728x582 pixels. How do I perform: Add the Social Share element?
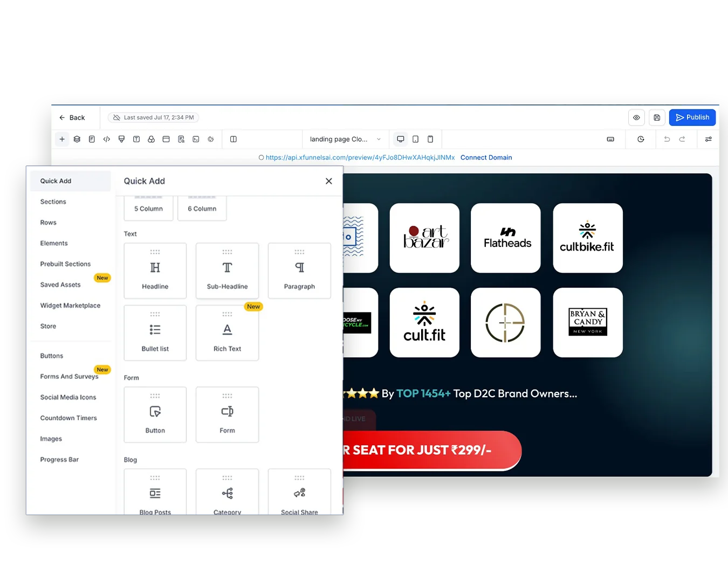point(299,492)
